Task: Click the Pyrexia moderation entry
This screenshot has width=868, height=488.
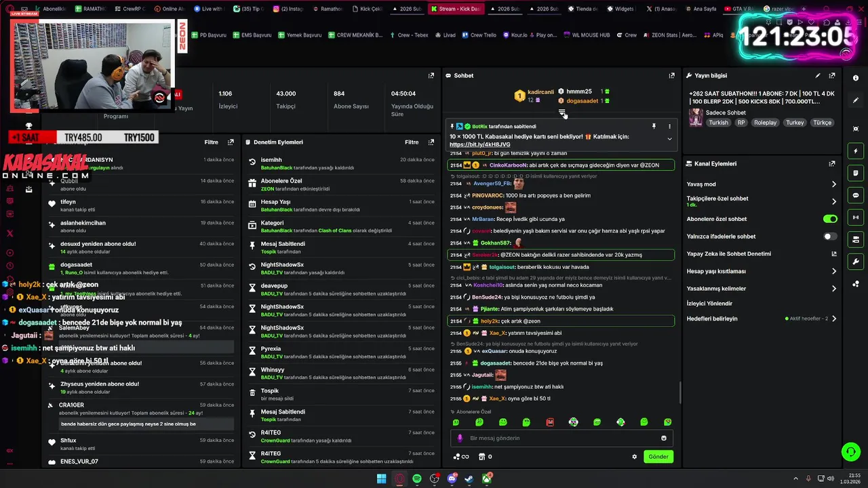Action: tap(341, 352)
